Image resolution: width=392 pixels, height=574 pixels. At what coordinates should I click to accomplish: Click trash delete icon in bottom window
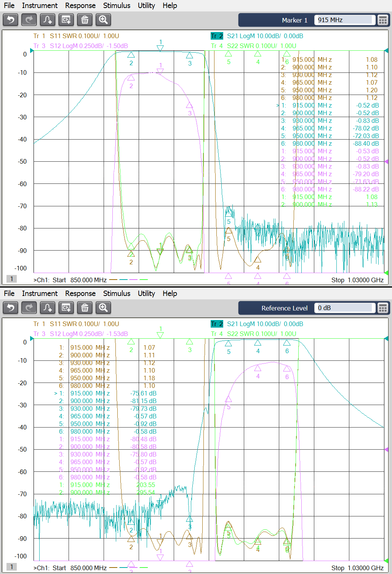click(85, 308)
